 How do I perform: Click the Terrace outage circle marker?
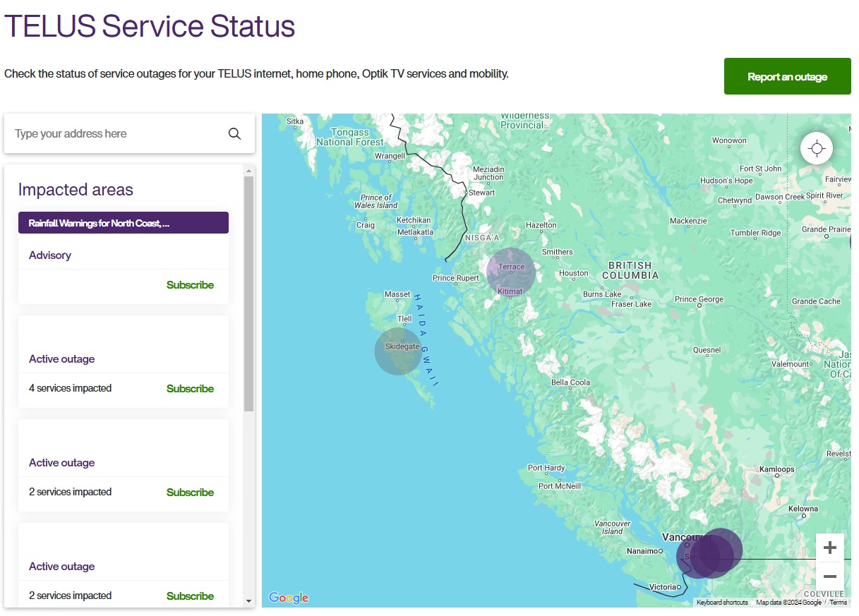[x=511, y=272]
